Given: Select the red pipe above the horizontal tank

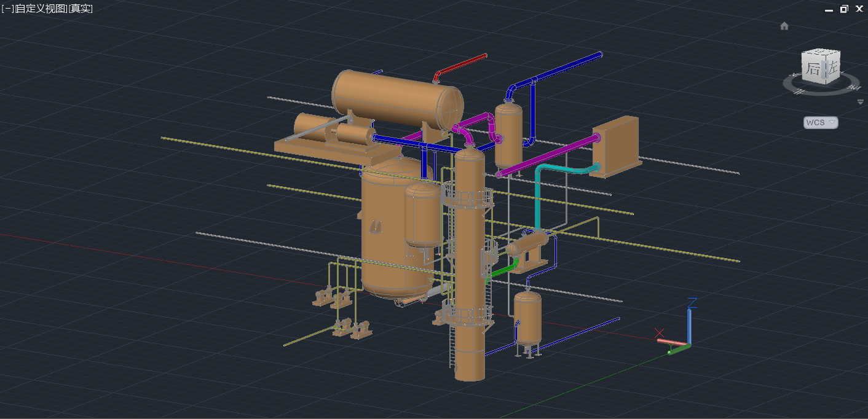Looking at the screenshot, I should 461,65.
